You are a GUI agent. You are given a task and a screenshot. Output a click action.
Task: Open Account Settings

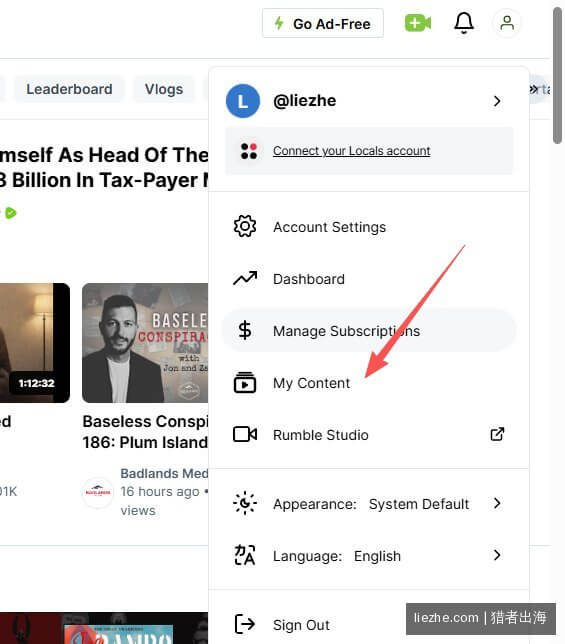[369, 227]
